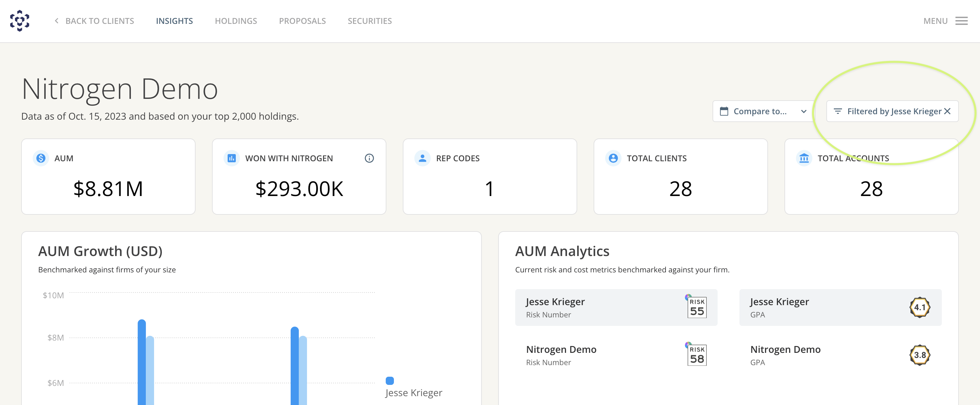
Task: Click the AUM dollar icon
Action: [41, 158]
